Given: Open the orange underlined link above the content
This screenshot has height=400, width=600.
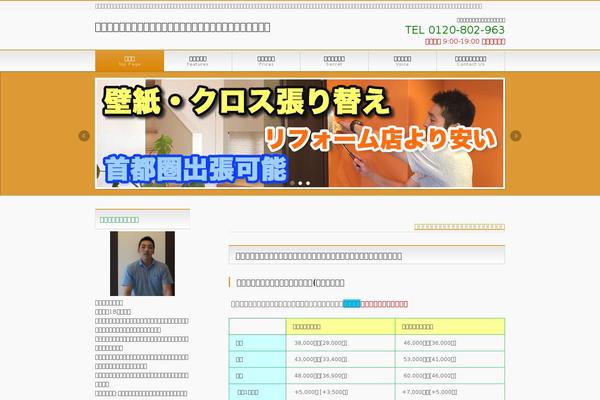Looking at the screenshot, I should tap(459, 227).
